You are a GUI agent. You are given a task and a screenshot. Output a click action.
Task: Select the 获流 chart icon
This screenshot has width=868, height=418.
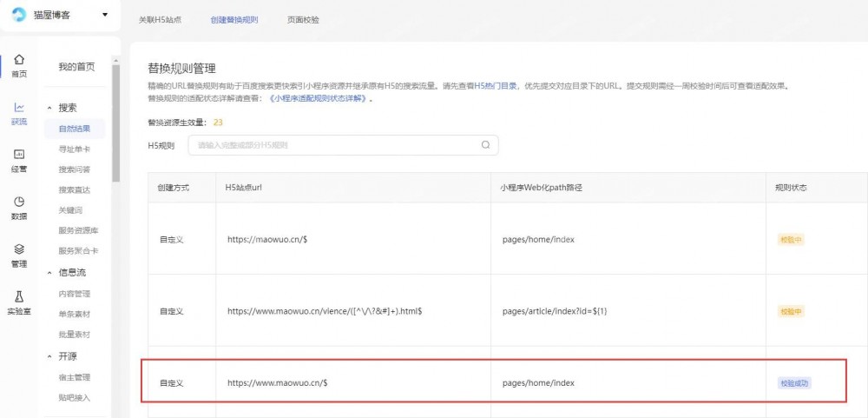pos(19,107)
